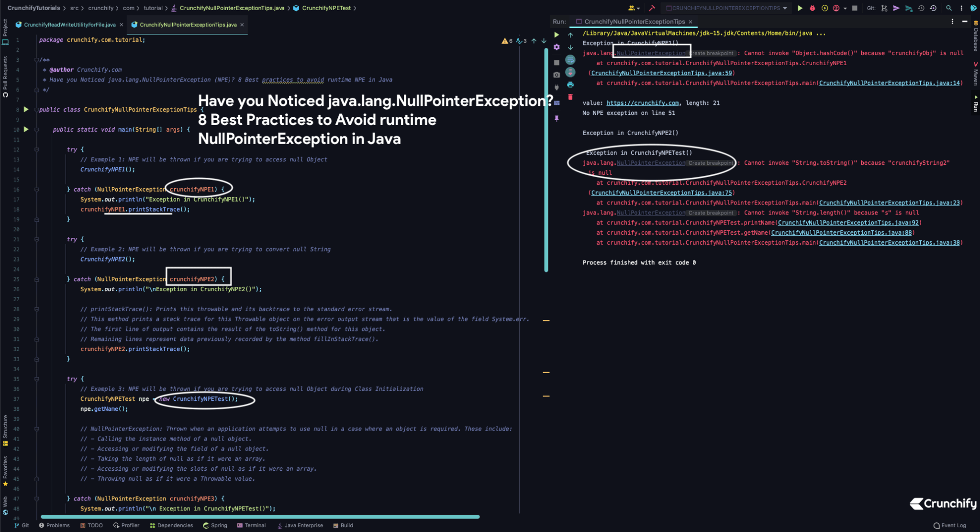This screenshot has height=532, width=980.
Task: Click CrunchifyNullPointerExceptionTips.java:59 stack trace link
Action: 661,73
